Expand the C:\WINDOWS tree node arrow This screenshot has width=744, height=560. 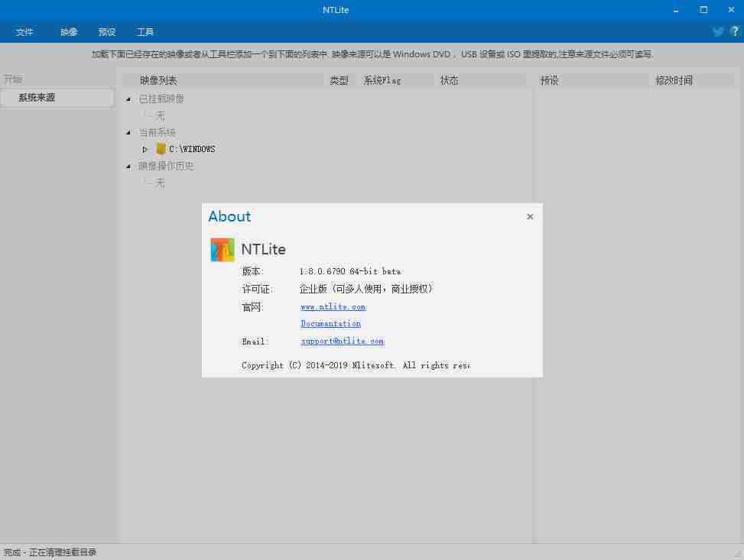pos(145,150)
